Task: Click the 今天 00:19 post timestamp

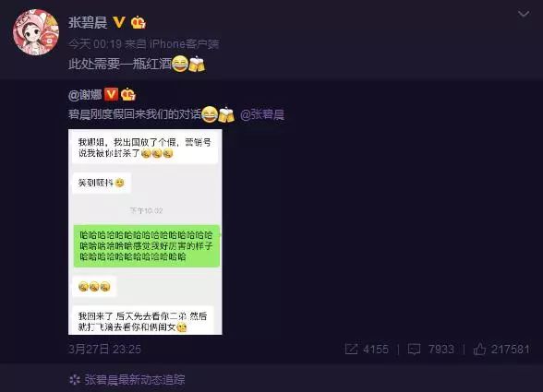Action: click(95, 43)
